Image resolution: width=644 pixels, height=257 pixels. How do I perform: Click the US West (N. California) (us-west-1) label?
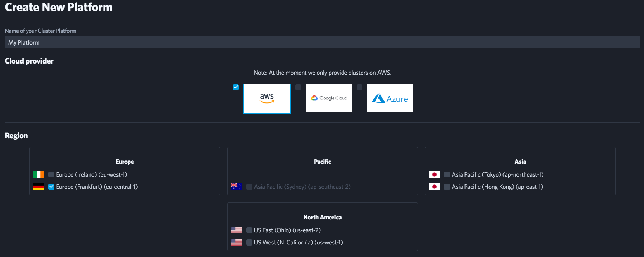click(299, 242)
